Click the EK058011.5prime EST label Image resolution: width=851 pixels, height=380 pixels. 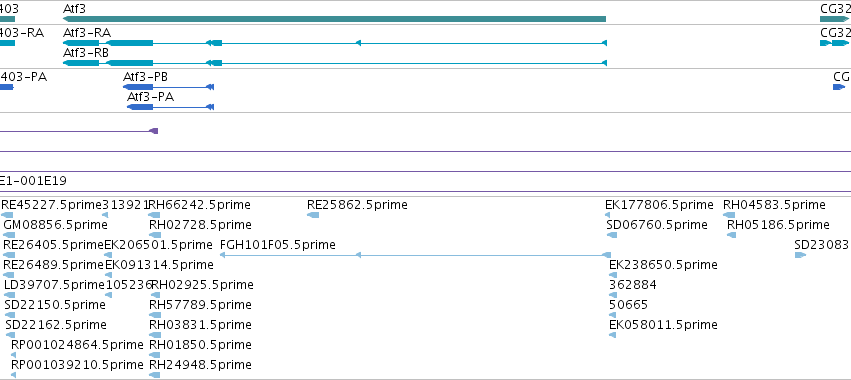663,325
